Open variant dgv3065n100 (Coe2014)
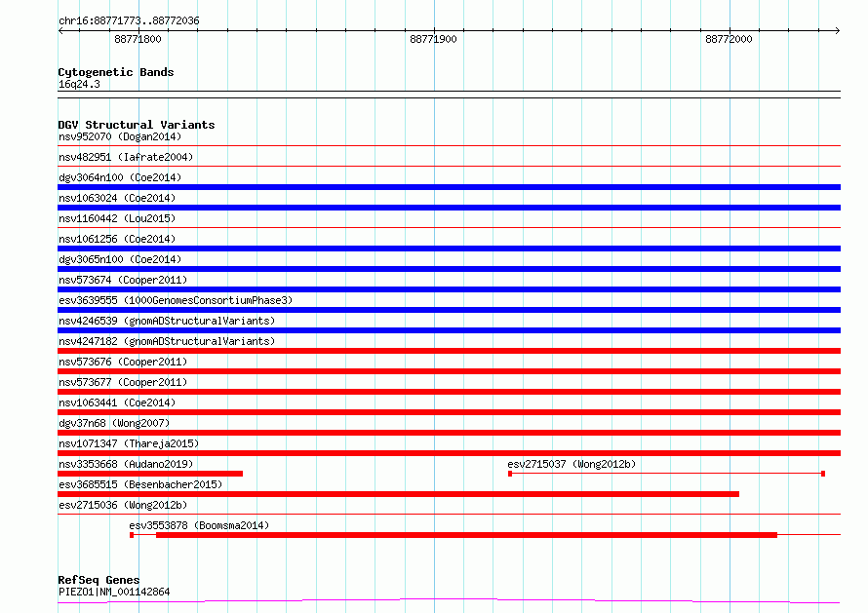 120,259
